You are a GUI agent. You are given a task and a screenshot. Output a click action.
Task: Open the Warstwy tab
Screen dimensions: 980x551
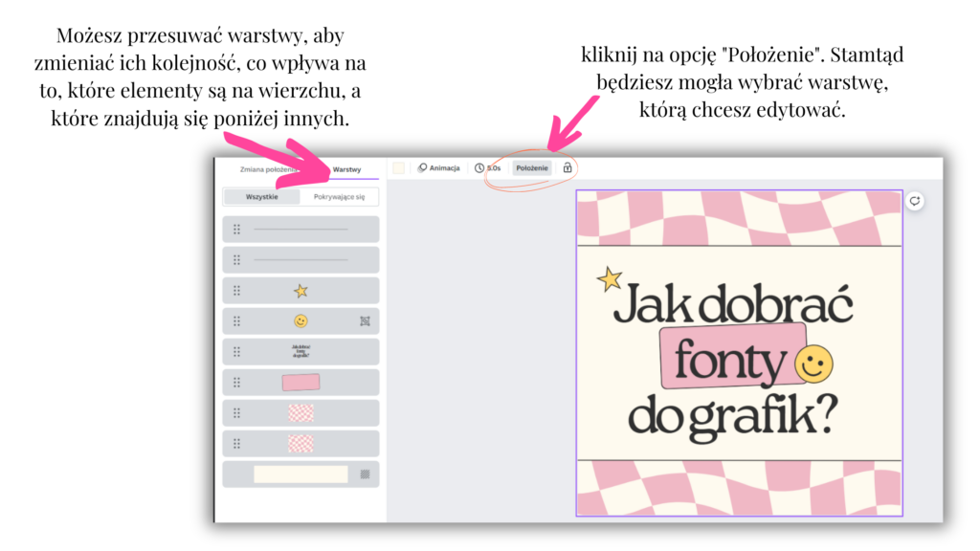point(346,169)
